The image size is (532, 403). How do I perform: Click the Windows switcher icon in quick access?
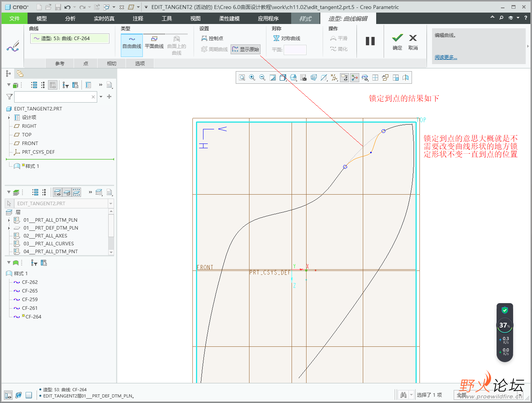(106, 7)
